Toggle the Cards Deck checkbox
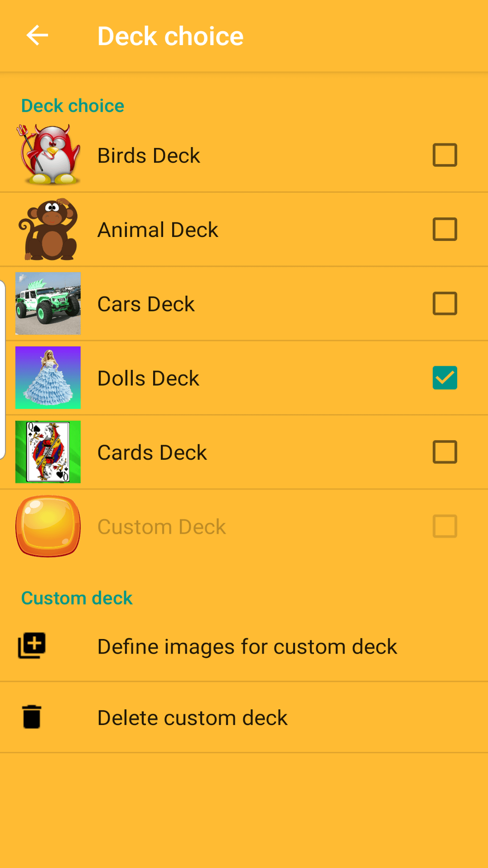Viewport: 488px width, 868px height. coord(445,452)
